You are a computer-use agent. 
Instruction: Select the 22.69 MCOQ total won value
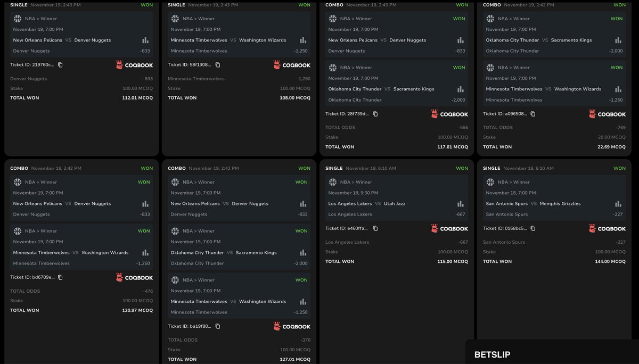tap(612, 147)
